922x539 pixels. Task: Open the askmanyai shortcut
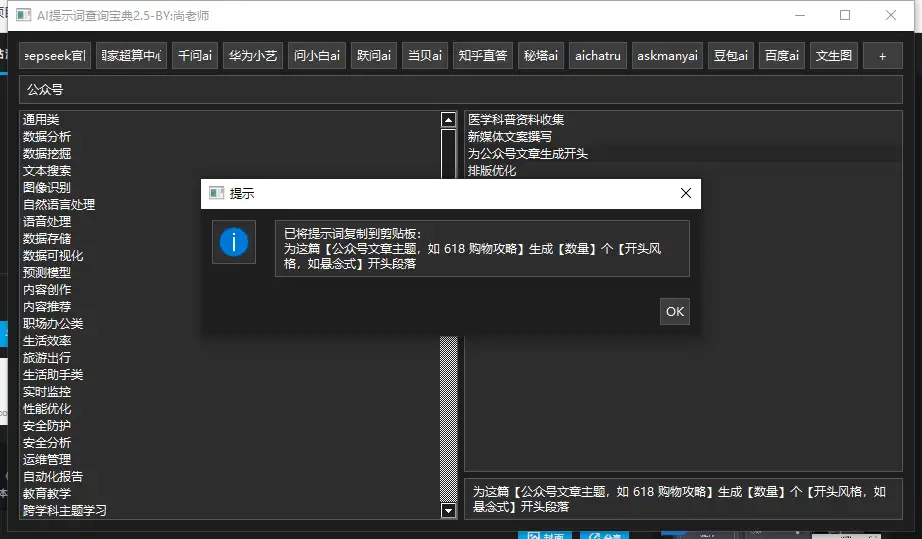(667, 57)
